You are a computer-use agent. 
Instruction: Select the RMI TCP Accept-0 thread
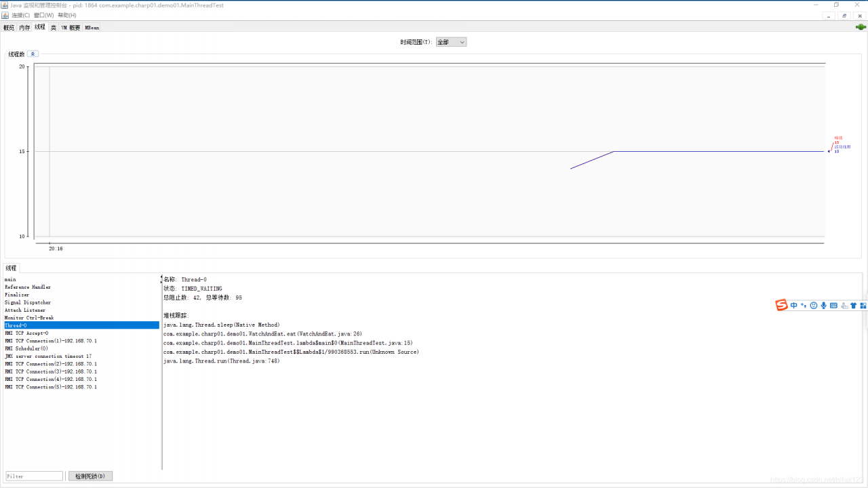[81, 333]
